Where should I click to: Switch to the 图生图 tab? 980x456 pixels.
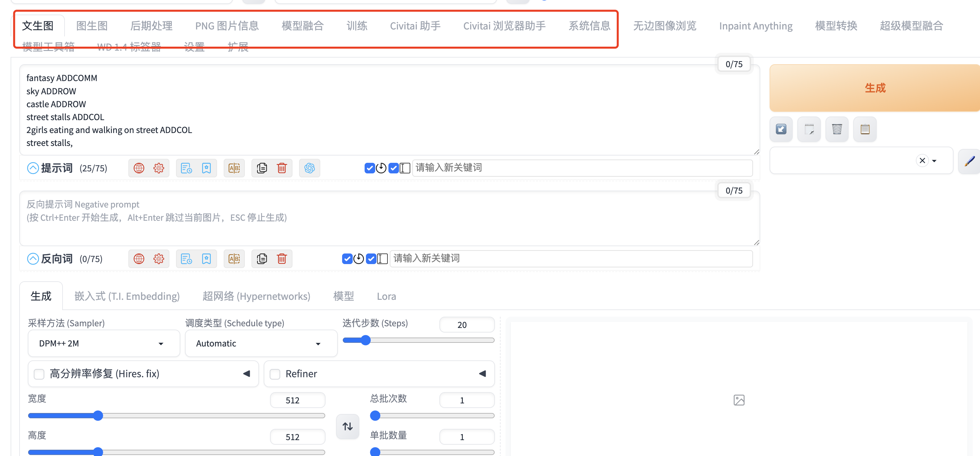coord(92,26)
